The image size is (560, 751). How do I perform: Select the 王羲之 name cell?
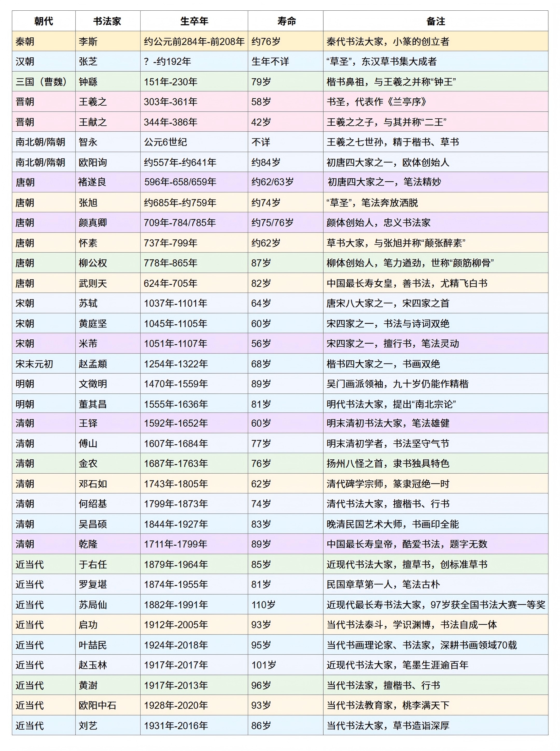93,102
